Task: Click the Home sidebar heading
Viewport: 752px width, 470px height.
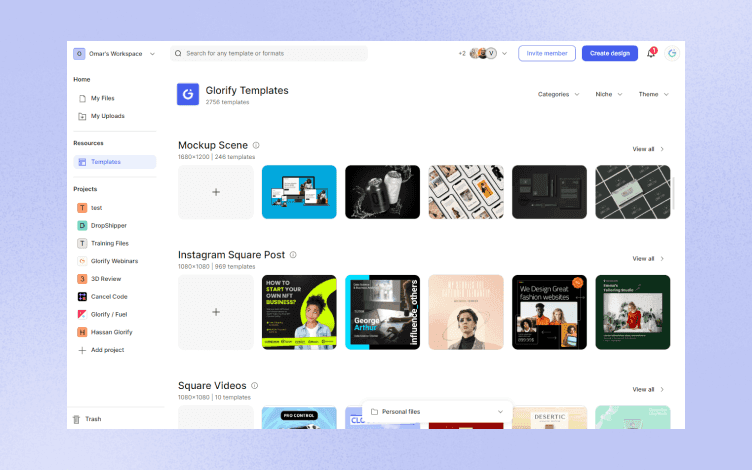Action: coord(82,79)
